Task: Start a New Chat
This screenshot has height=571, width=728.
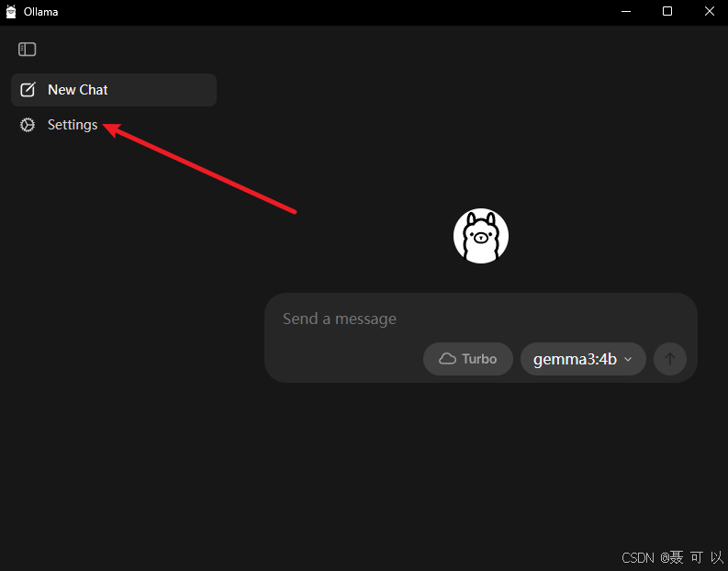Action: [x=114, y=90]
